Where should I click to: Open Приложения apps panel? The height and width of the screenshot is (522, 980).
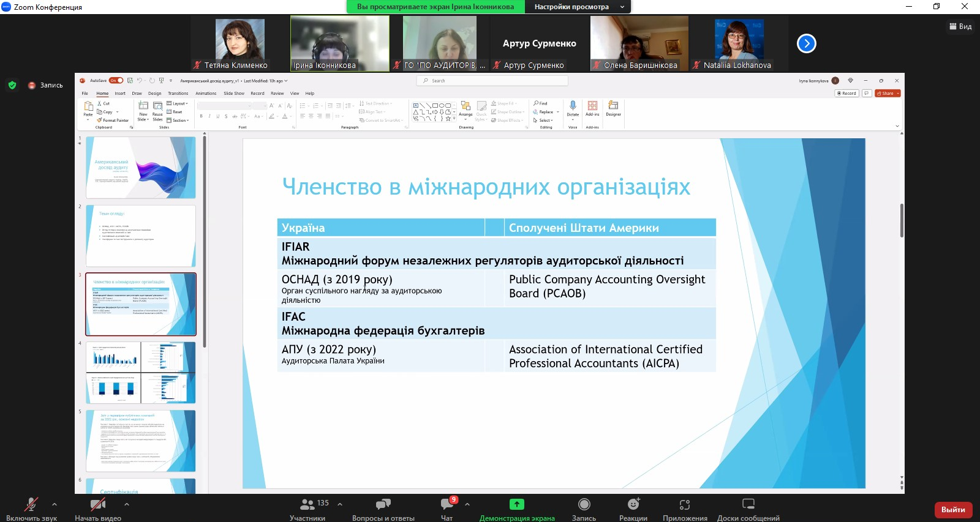pos(685,509)
